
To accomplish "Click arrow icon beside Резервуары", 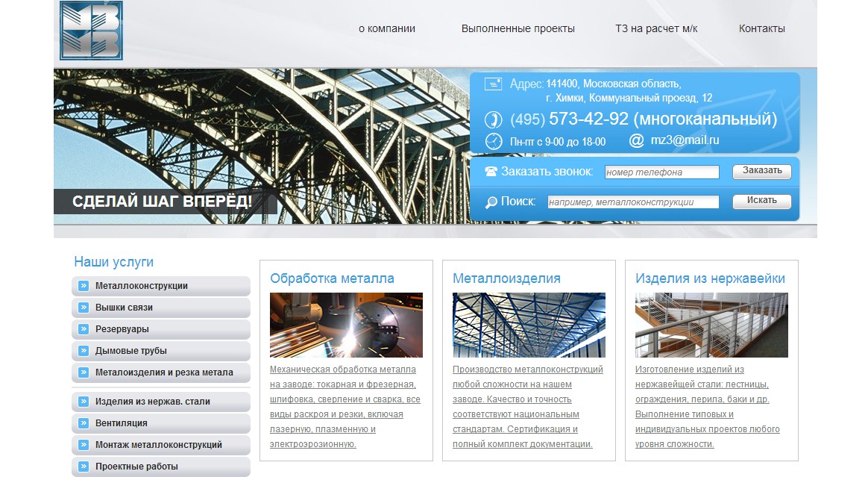I will 84,329.
